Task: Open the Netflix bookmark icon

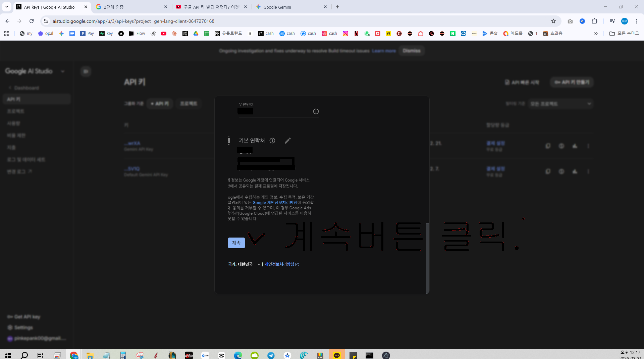Action: (356, 34)
